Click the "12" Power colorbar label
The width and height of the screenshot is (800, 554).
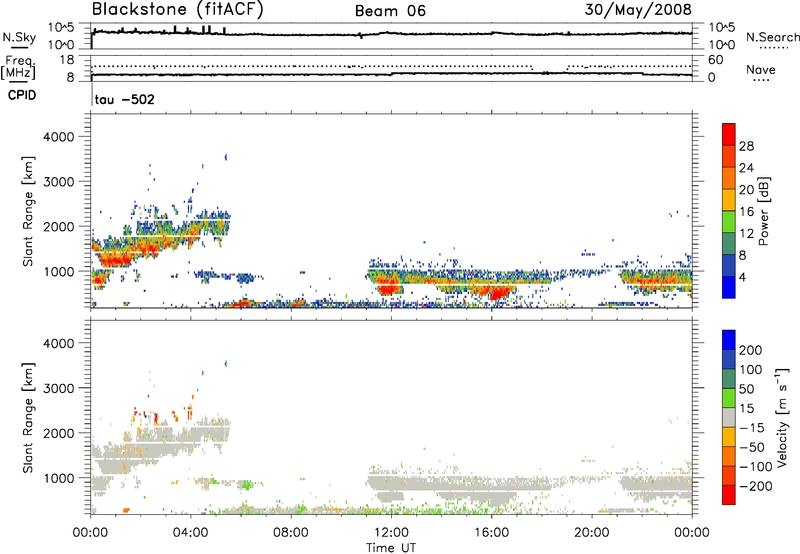point(746,234)
